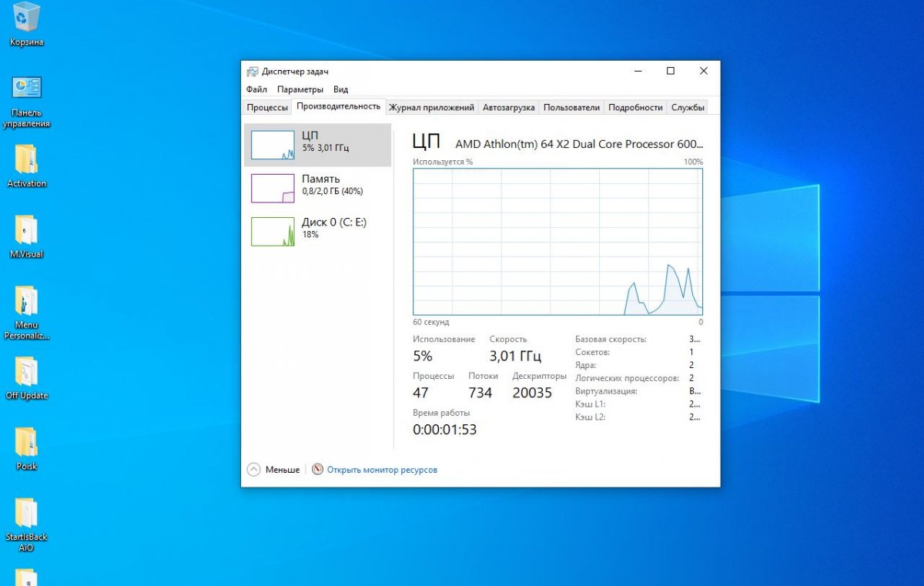Click the Потоки value 734

pyautogui.click(x=480, y=393)
